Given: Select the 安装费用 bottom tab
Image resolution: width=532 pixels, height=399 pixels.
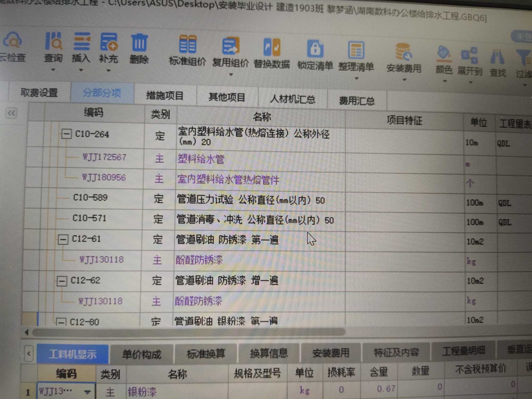Looking at the screenshot, I should 331,353.
